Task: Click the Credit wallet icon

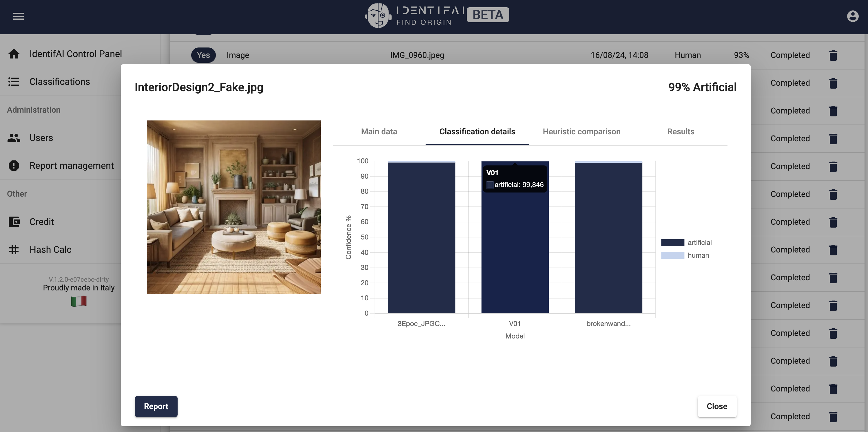Action: (x=14, y=222)
